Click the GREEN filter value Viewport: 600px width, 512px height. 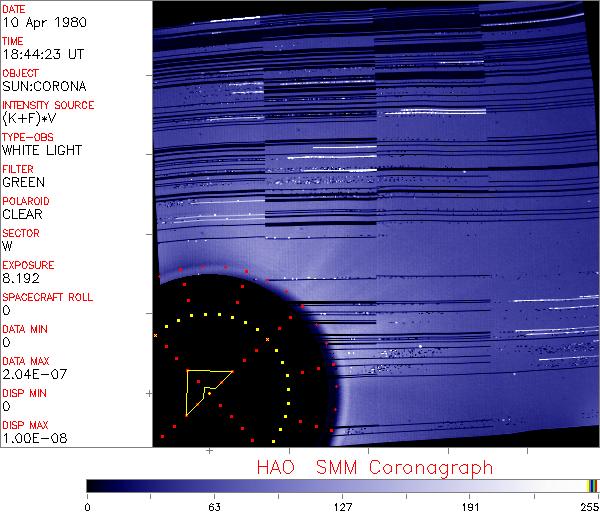tap(24, 182)
